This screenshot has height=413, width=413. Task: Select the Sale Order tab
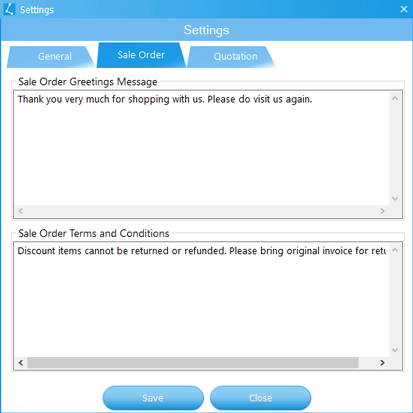click(141, 55)
